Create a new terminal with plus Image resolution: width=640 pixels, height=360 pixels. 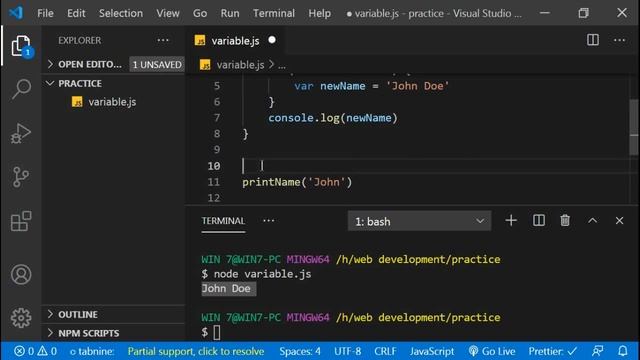click(511, 220)
